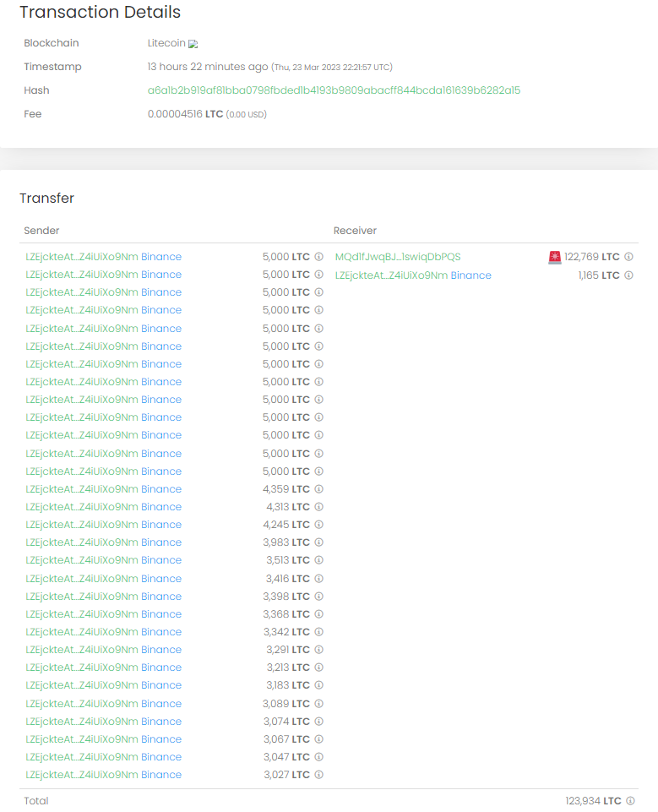Screen dimensions: 658x812
Task: Click Binance label in 3,089 LTC row
Action: coord(161,704)
